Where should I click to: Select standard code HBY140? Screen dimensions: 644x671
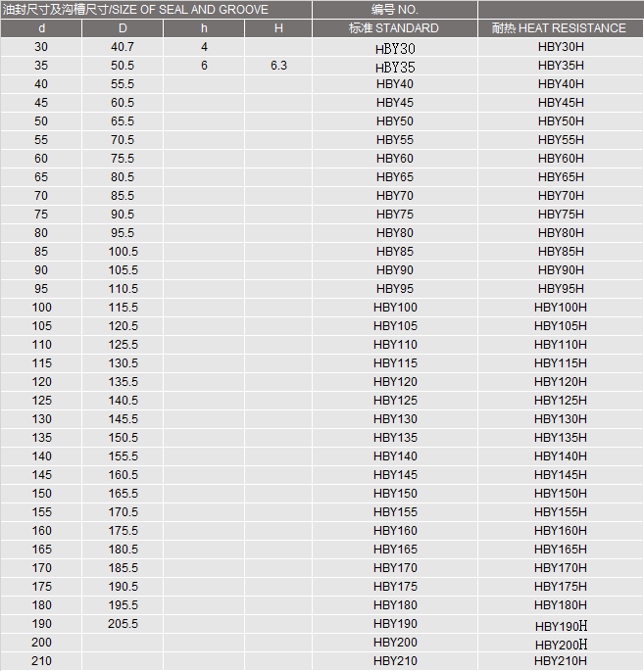pos(395,456)
